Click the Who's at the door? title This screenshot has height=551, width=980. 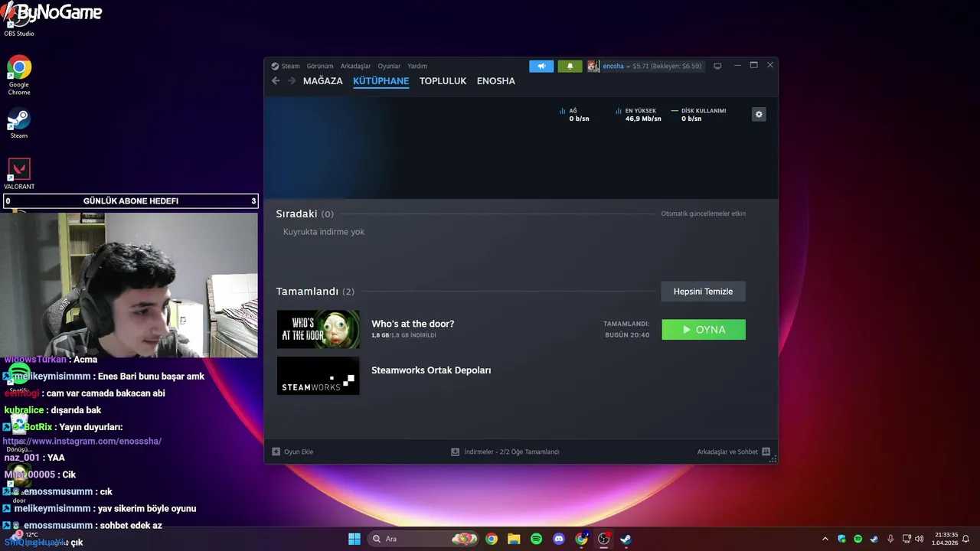(x=413, y=324)
